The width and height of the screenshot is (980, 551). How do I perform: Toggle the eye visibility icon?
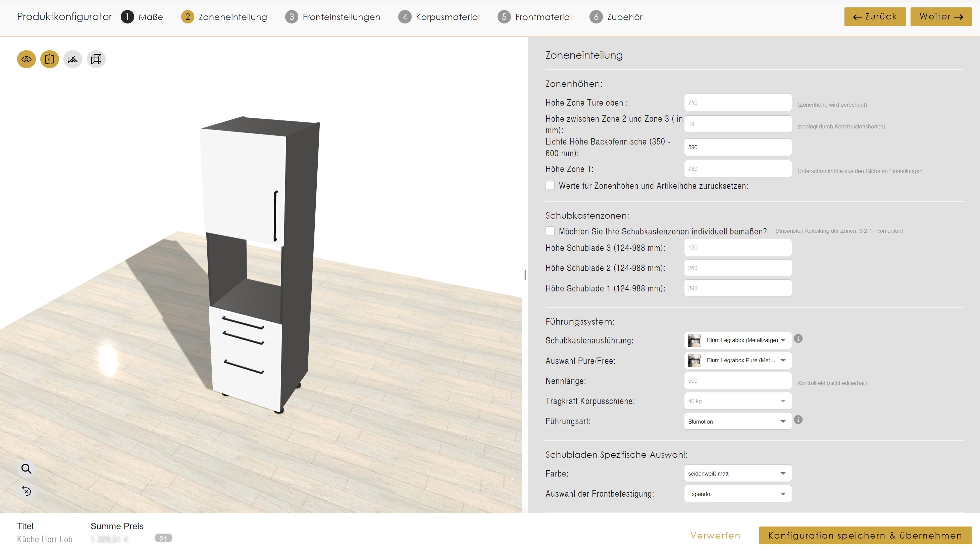click(26, 59)
